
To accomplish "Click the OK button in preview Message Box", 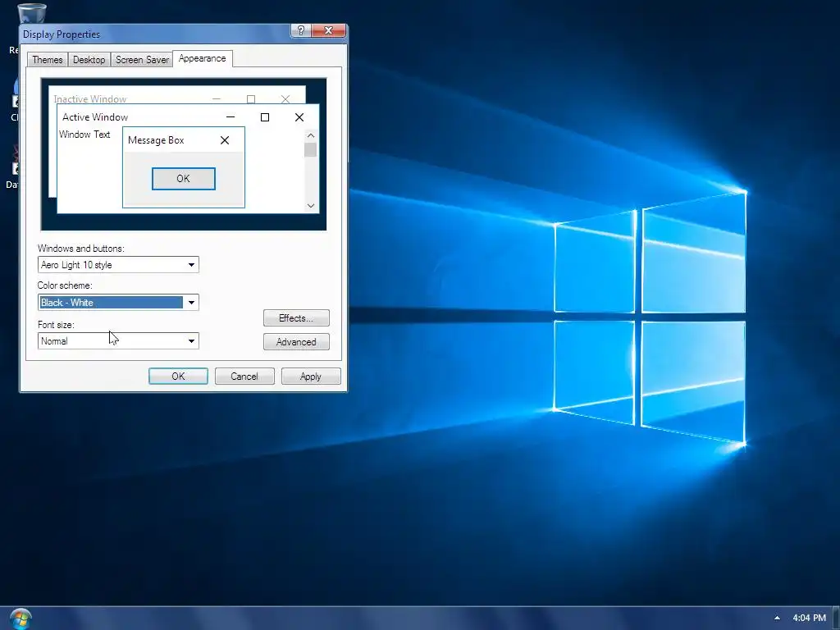I will pyautogui.click(x=184, y=179).
